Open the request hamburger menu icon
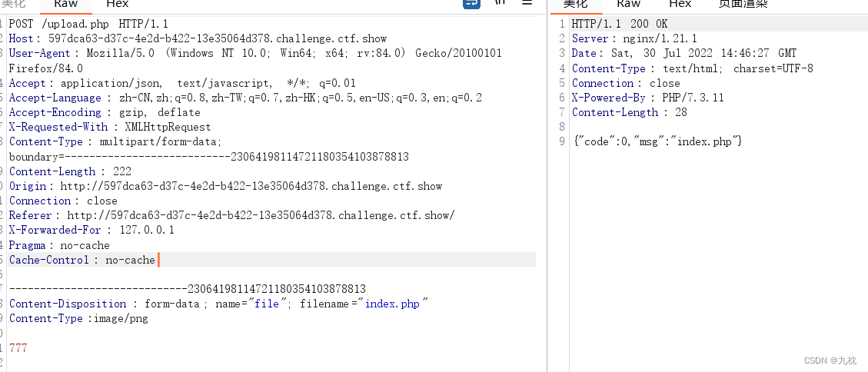Image resolution: width=868 pixels, height=372 pixels. point(527,2)
